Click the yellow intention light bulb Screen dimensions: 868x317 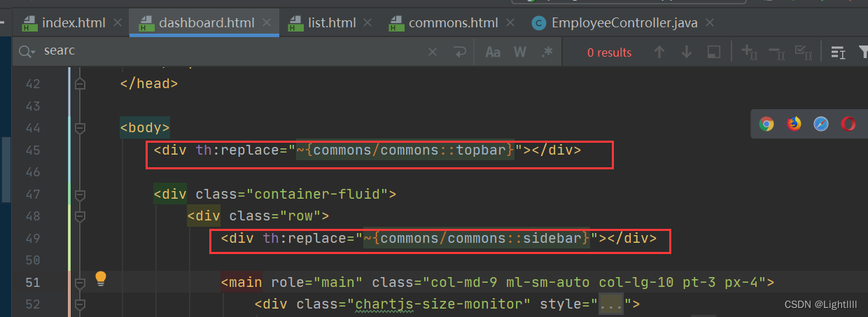101,279
